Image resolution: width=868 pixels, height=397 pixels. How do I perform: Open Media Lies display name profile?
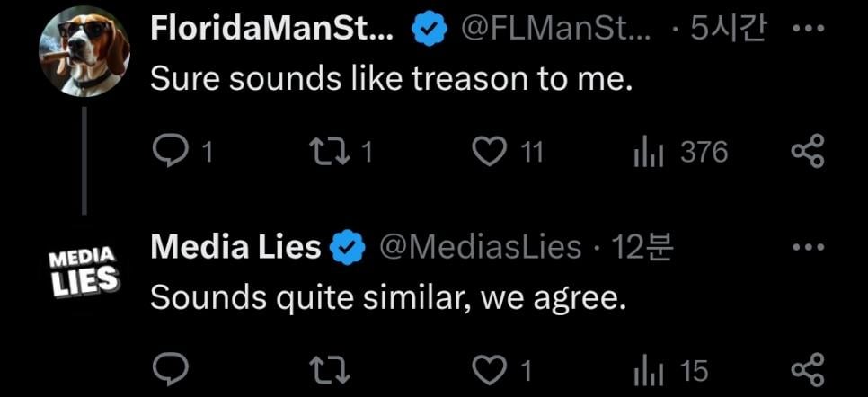(235, 246)
